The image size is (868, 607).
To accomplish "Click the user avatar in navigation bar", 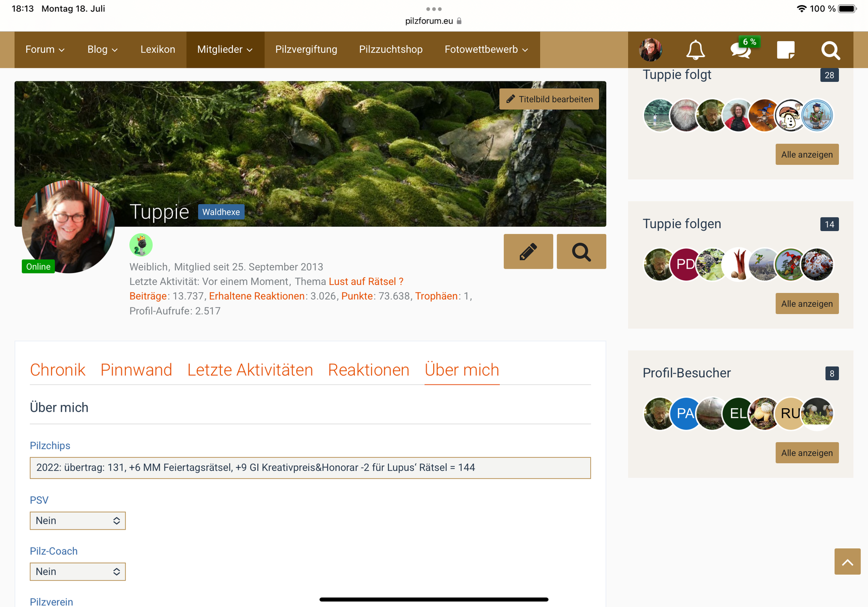I will tap(651, 50).
